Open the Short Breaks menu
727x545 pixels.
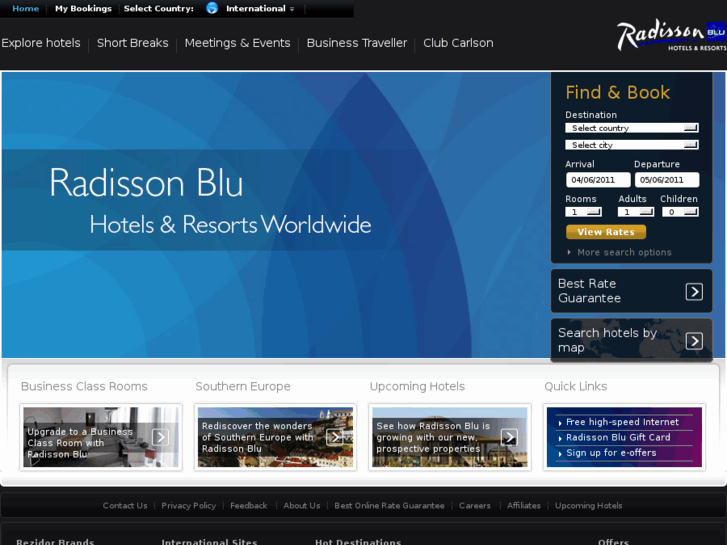pos(133,43)
